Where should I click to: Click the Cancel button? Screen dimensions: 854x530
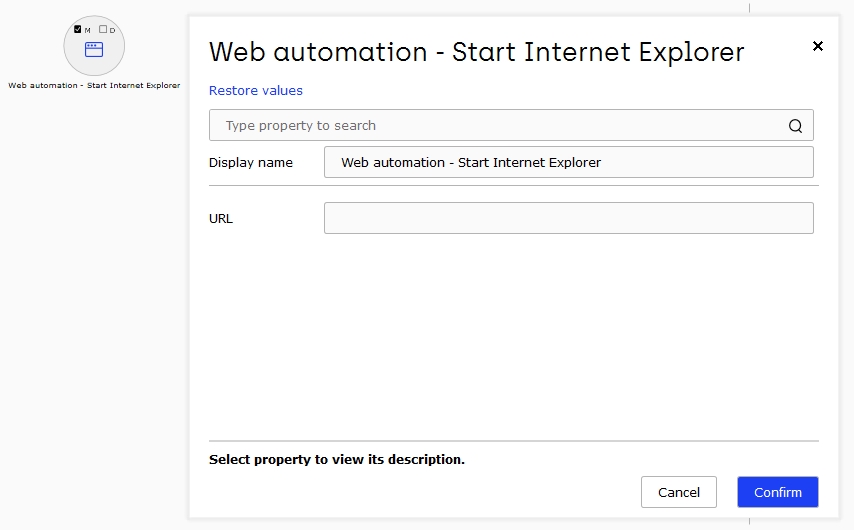[x=679, y=492]
